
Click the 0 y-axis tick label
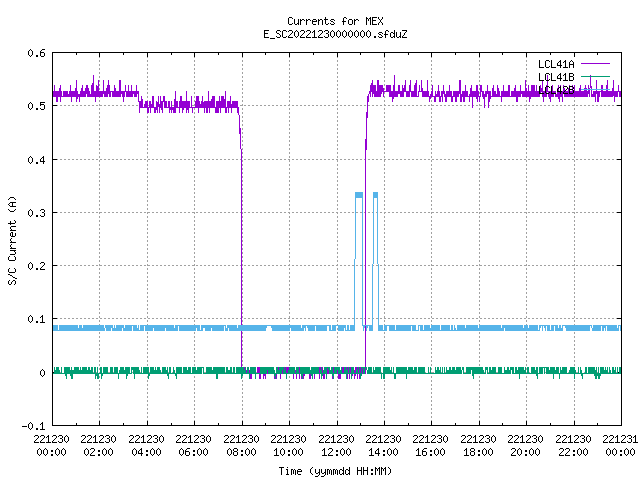point(42,373)
